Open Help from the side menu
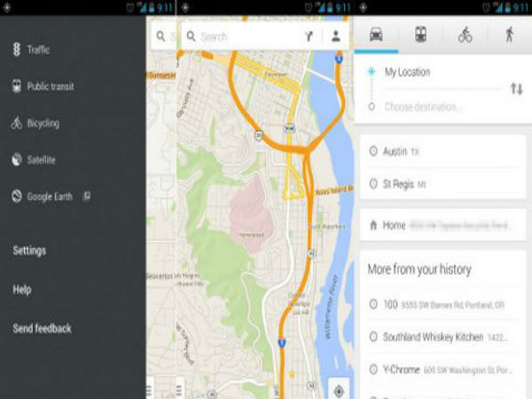The image size is (532, 399). tap(22, 290)
